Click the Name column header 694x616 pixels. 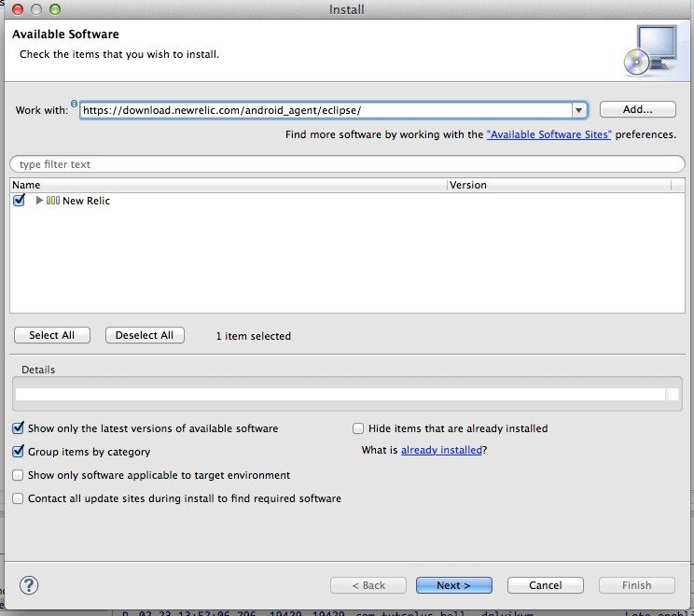click(229, 185)
